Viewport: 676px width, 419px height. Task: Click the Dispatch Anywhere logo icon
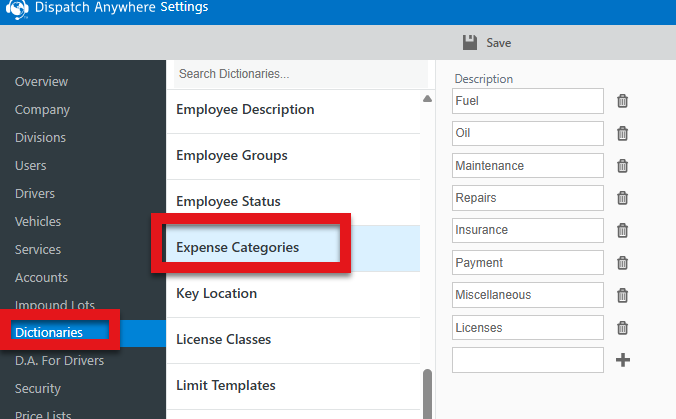(17, 9)
